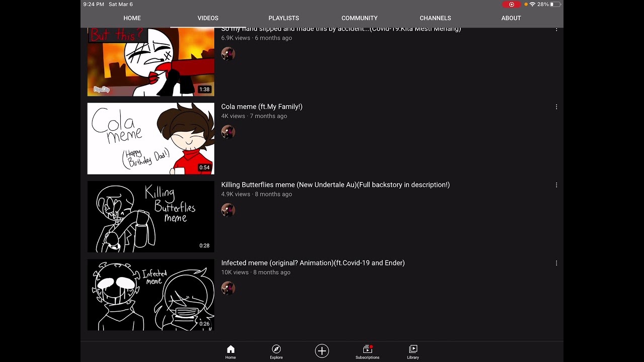The height and width of the screenshot is (362, 644).
Task: Tap channel avatar under 6.9K views video
Action: point(228,54)
